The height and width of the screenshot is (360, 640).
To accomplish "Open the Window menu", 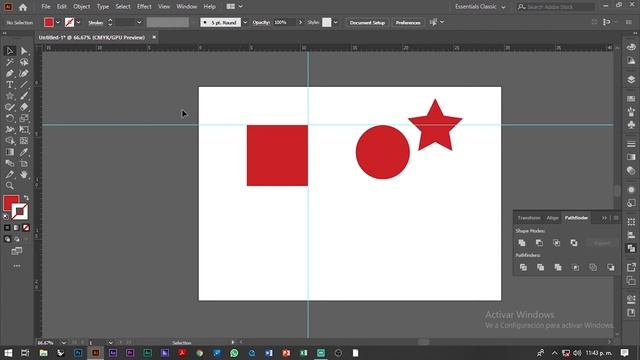I will (187, 7).
